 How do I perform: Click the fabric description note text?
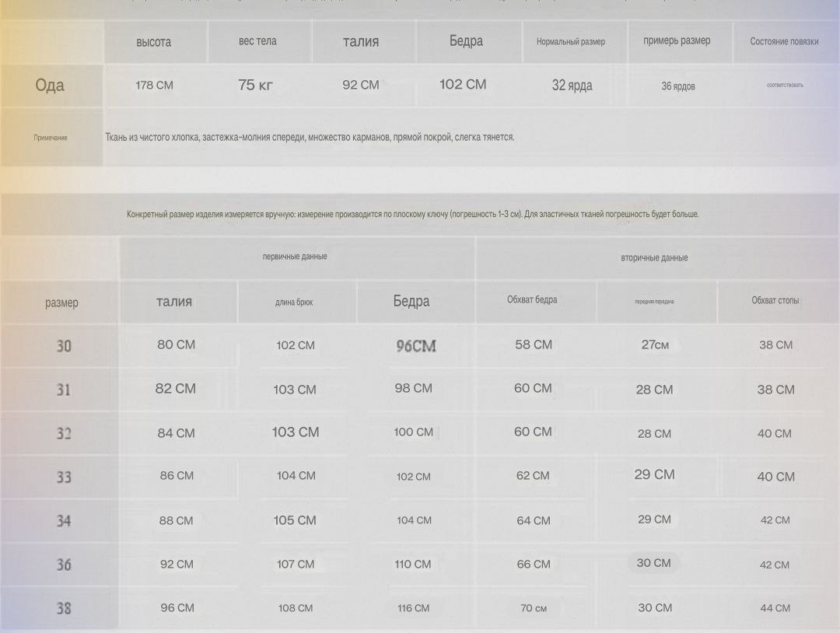[310, 138]
